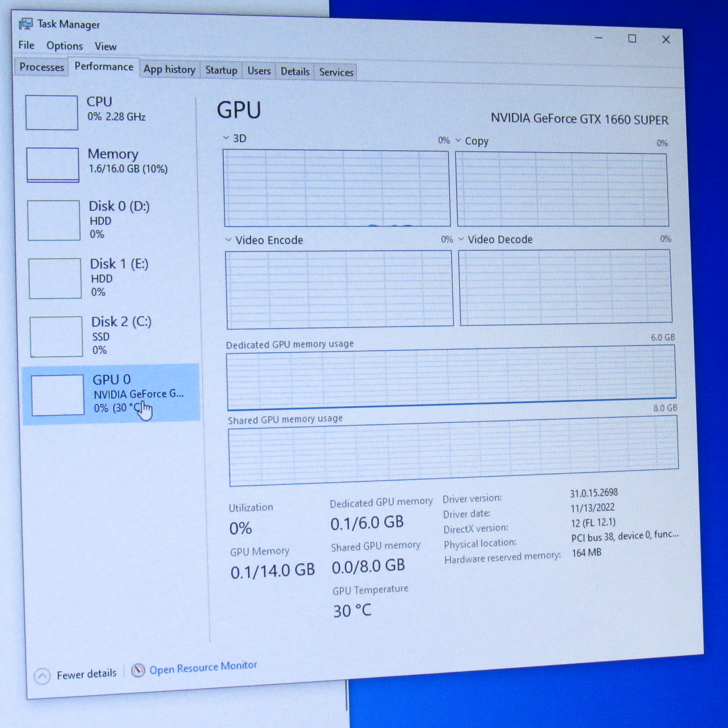Select the Disk 1 (E:) thumbnail
This screenshot has height=728, width=728.
(55, 278)
